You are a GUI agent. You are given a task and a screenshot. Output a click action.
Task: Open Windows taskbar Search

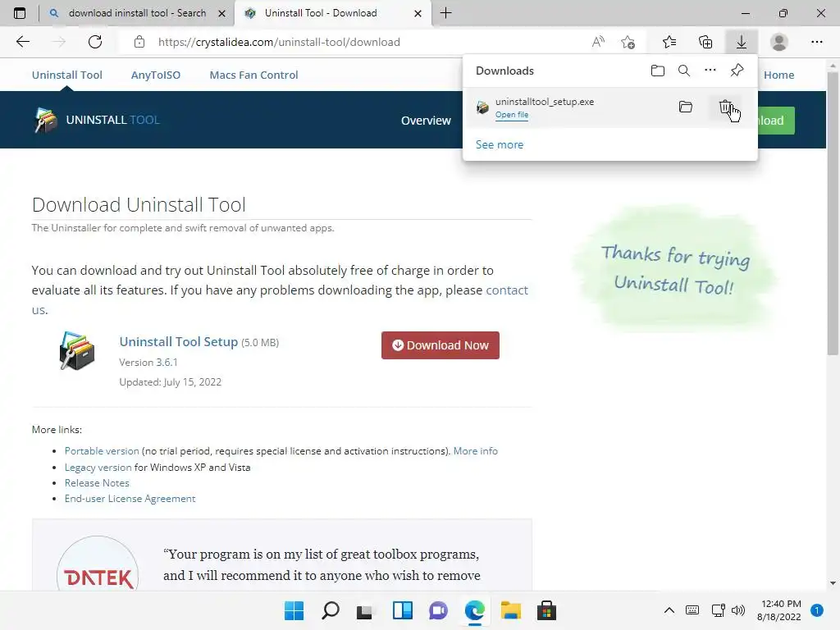(330, 610)
